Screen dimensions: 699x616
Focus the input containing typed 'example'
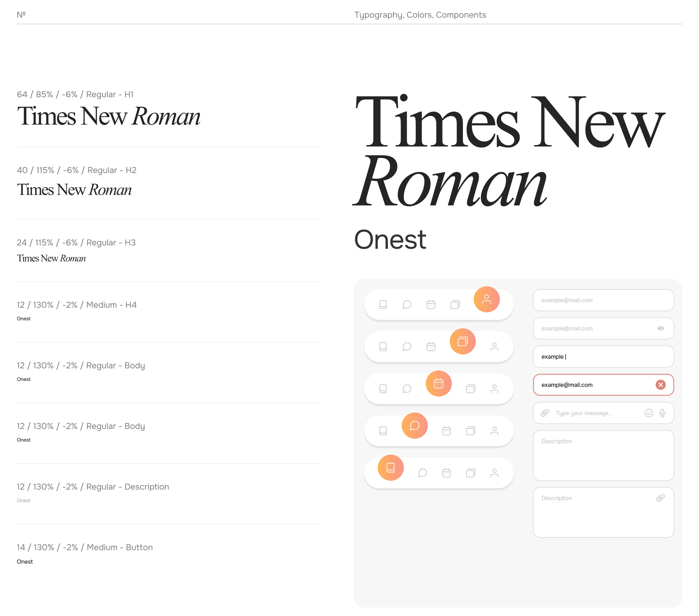coord(603,356)
